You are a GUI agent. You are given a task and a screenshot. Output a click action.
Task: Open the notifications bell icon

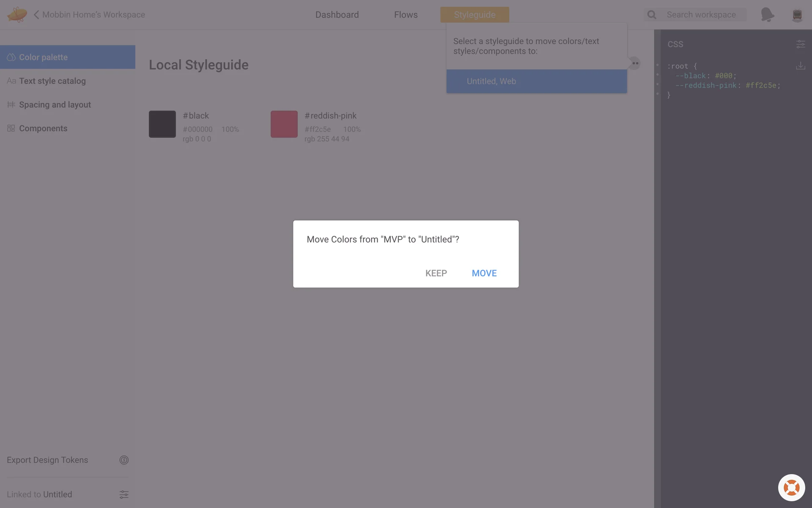click(x=767, y=14)
